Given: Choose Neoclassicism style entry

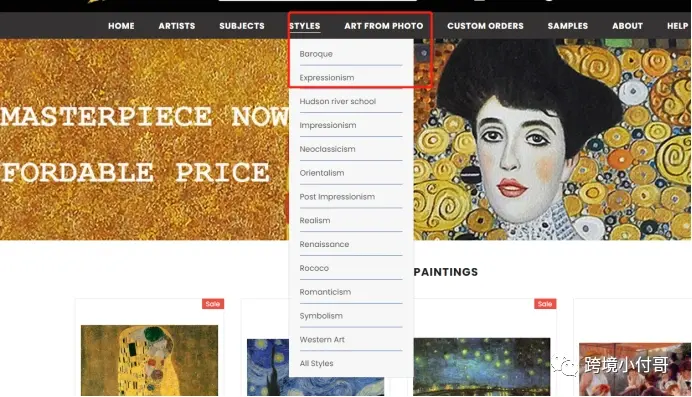Looking at the screenshot, I should (327, 149).
